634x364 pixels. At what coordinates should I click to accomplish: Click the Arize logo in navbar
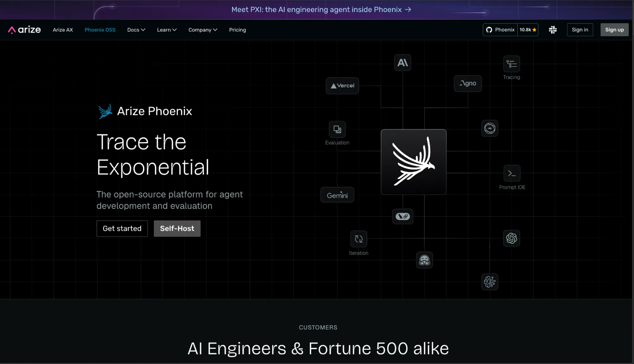tap(24, 30)
